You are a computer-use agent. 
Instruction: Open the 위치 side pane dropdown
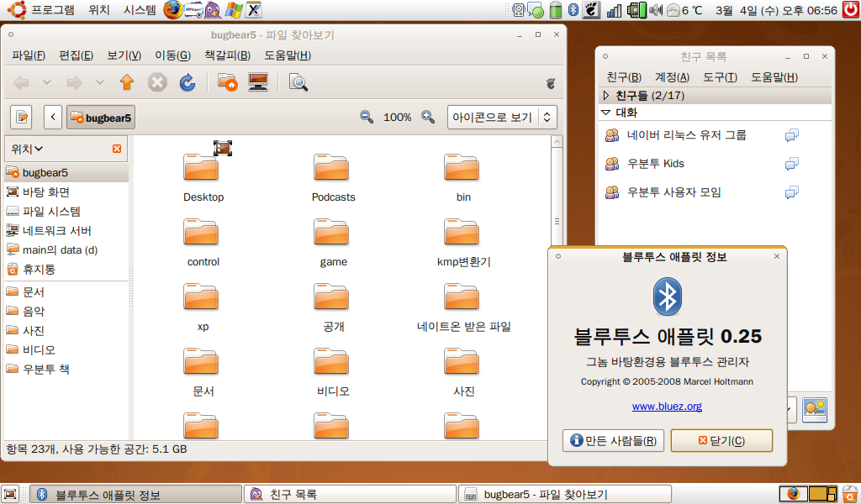tap(28, 149)
